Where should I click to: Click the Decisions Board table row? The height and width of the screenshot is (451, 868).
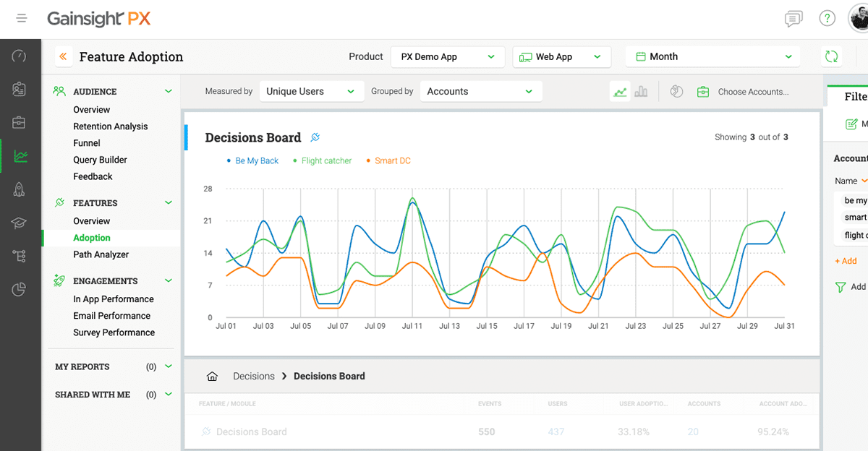click(252, 432)
